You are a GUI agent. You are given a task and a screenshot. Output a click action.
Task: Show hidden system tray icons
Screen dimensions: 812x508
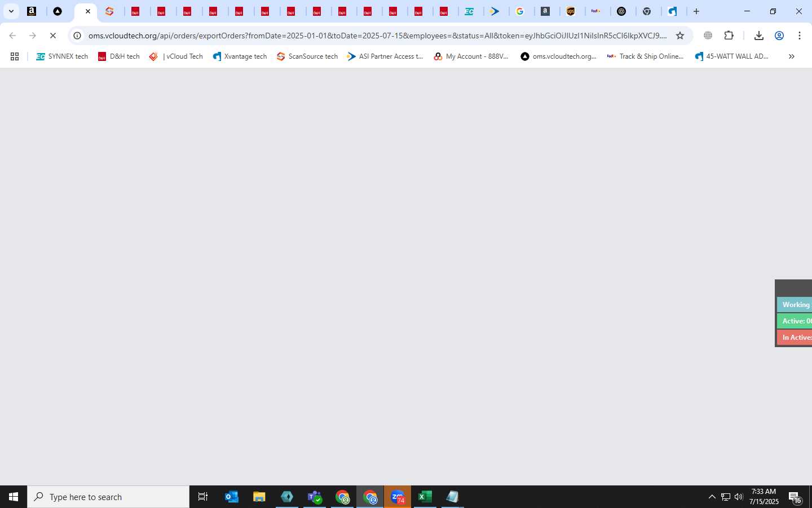712,497
